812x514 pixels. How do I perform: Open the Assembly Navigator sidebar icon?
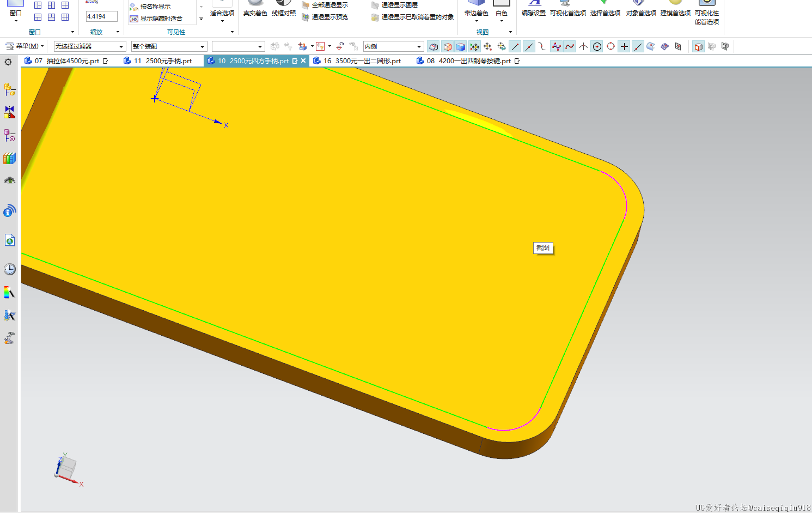click(x=9, y=89)
